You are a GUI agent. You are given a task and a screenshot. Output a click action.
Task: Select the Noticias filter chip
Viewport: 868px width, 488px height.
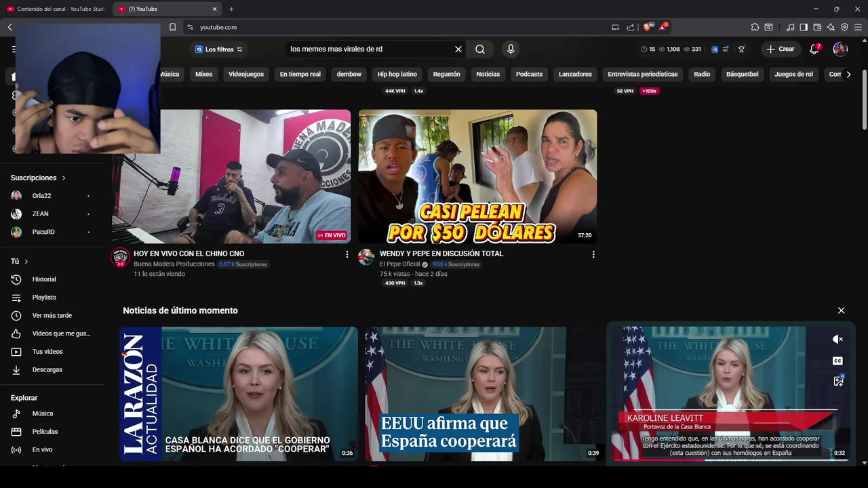[488, 75]
